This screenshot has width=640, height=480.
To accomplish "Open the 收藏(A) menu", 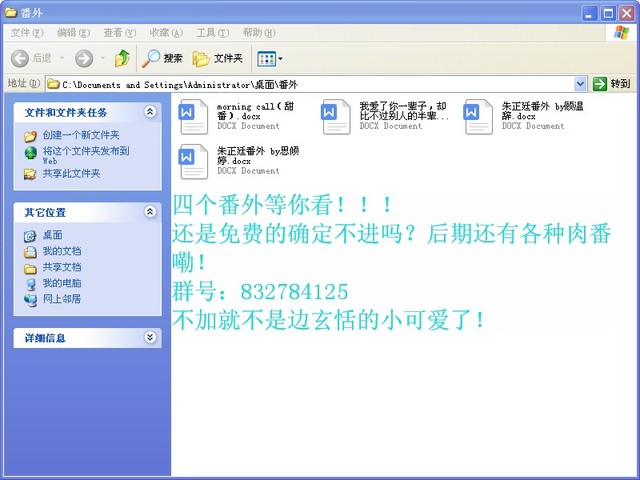I will point(166,33).
